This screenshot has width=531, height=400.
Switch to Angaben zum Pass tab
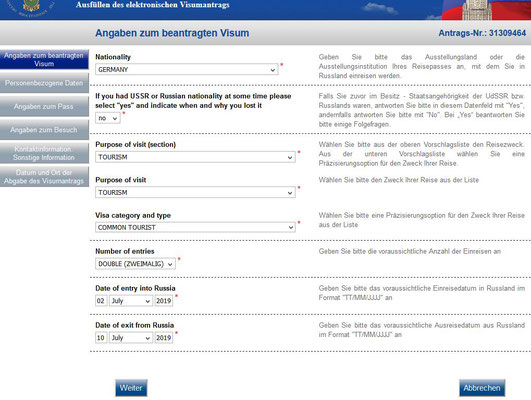click(x=44, y=106)
